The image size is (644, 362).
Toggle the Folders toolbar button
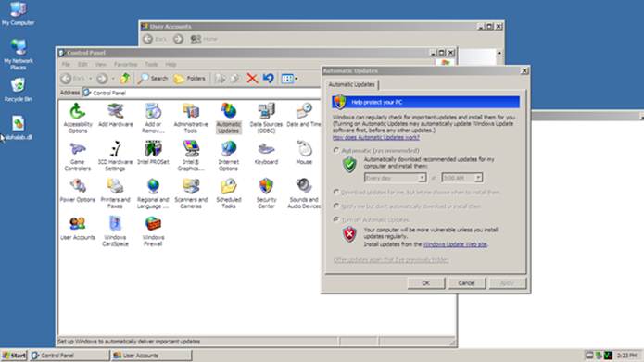pyautogui.click(x=189, y=79)
